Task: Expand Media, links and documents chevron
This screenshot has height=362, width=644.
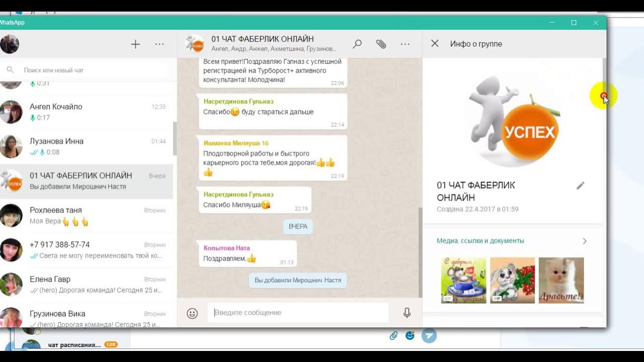Action: (x=585, y=241)
